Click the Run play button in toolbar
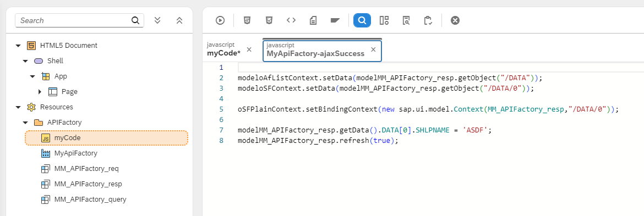 tap(220, 20)
